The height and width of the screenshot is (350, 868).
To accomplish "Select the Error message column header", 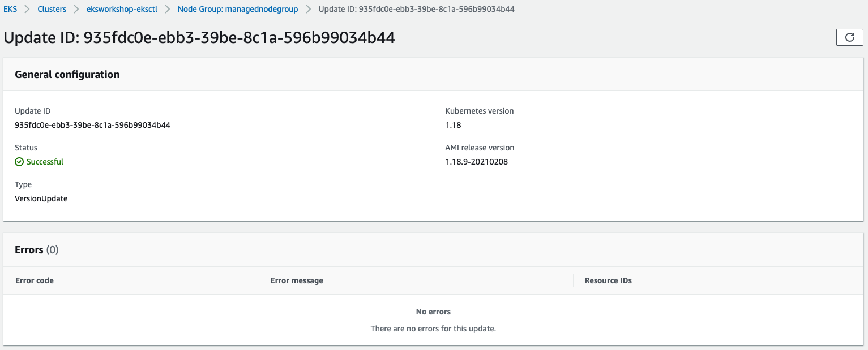I will point(297,280).
